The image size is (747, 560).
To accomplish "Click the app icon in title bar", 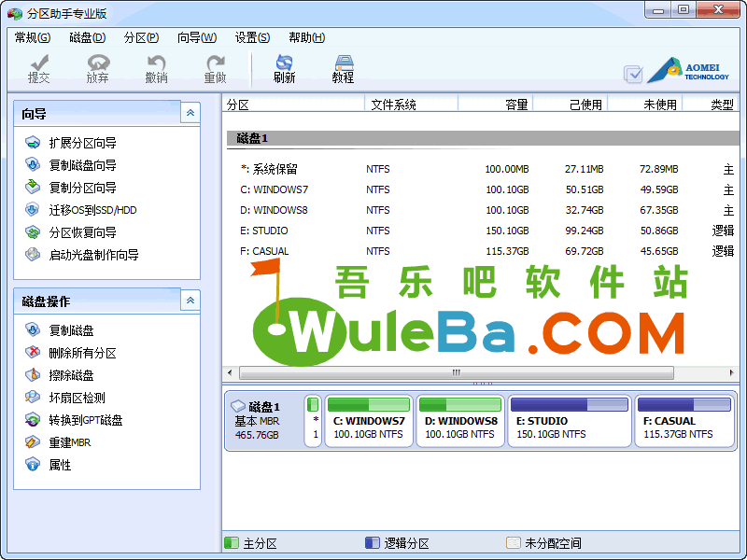I will coord(15,14).
